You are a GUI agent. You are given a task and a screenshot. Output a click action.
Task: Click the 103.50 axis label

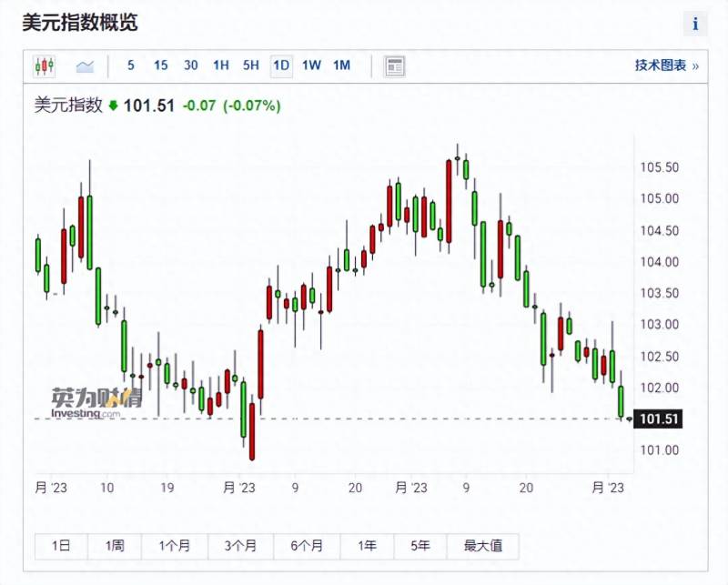click(659, 293)
